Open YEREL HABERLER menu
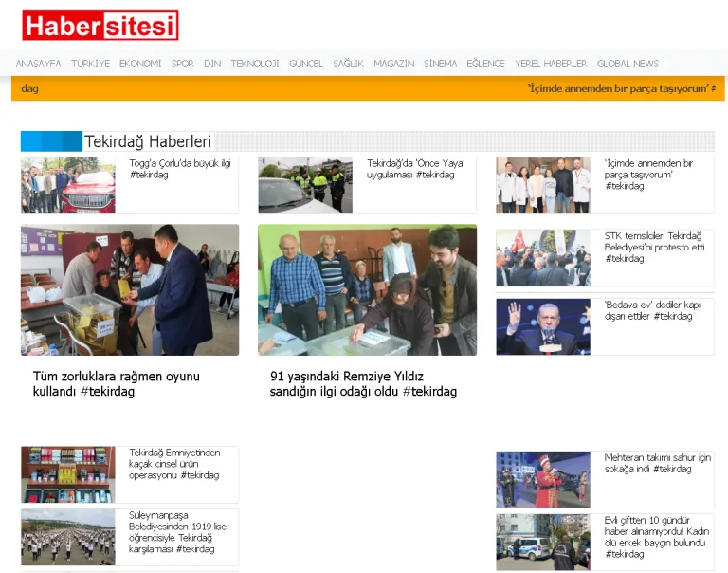The width and height of the screenshot is (728, 573). pos(551,64)
